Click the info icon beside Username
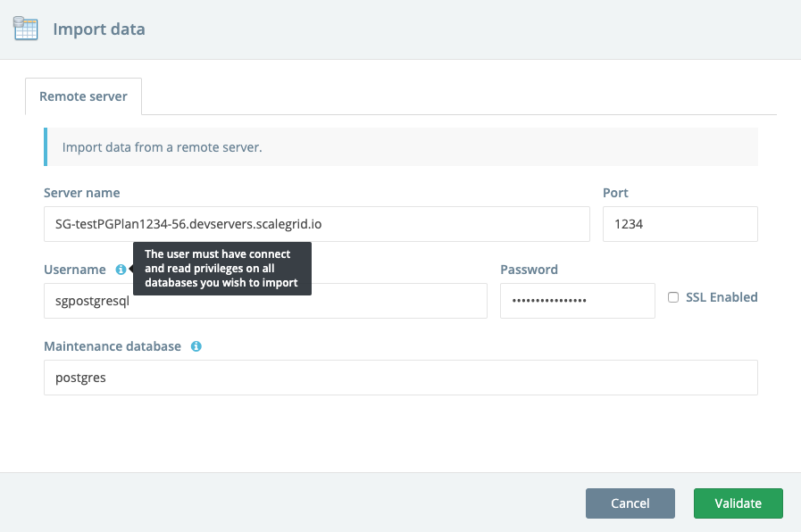The height and width of the screenshot is (532, 801). [x=121, y=270]
